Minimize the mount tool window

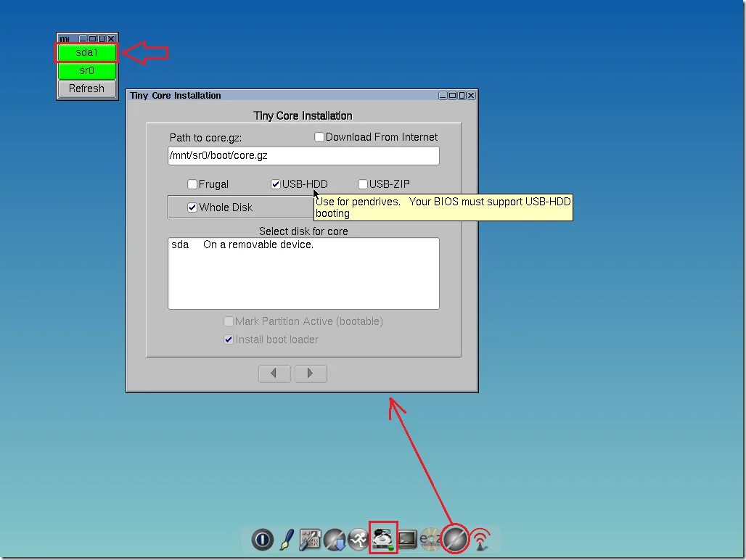(83, 38)
